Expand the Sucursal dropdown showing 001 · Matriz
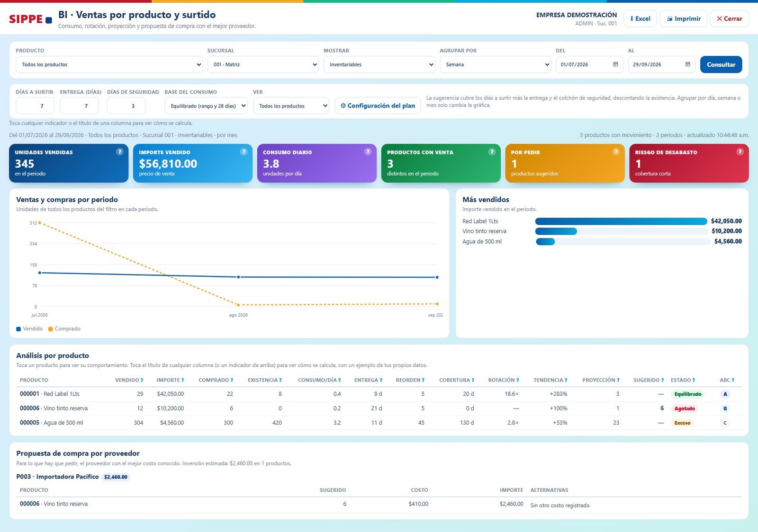Image resolution: width=758 pixels, height=532 pixels. [x=263, y=64]
